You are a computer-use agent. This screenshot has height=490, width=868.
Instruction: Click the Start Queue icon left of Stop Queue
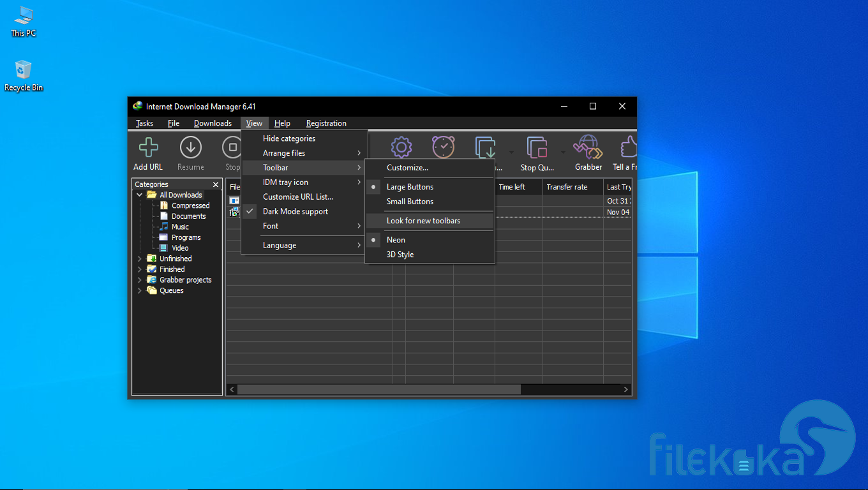(486, 147)
